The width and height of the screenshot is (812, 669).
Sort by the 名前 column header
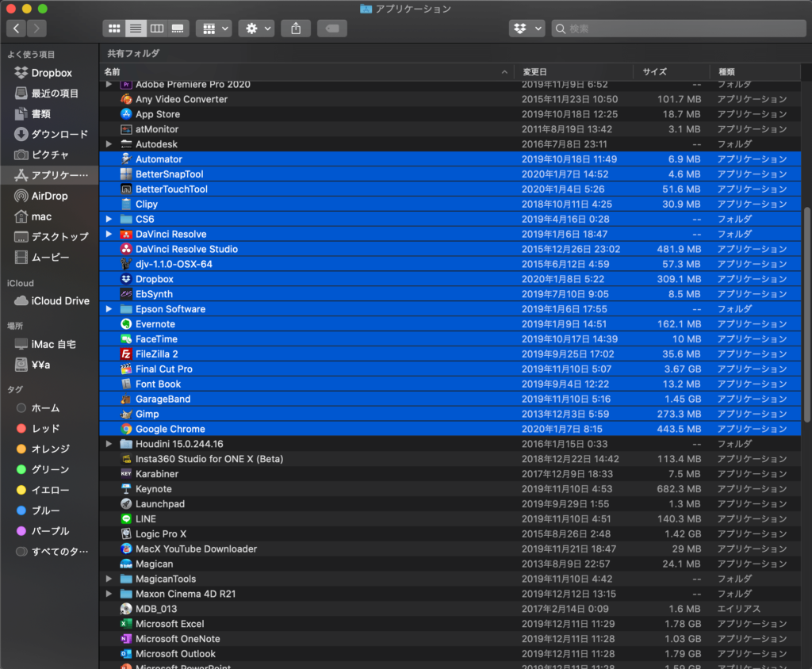point(307,72)
